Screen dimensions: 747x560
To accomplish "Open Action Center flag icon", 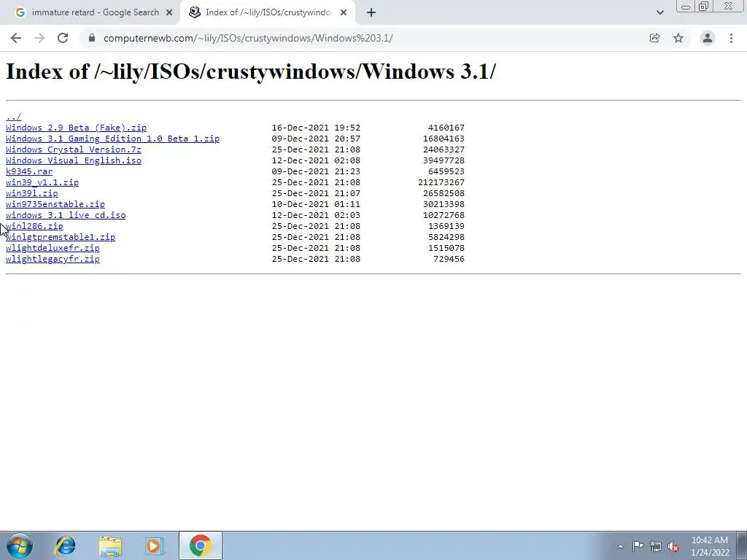I will 638,546.
